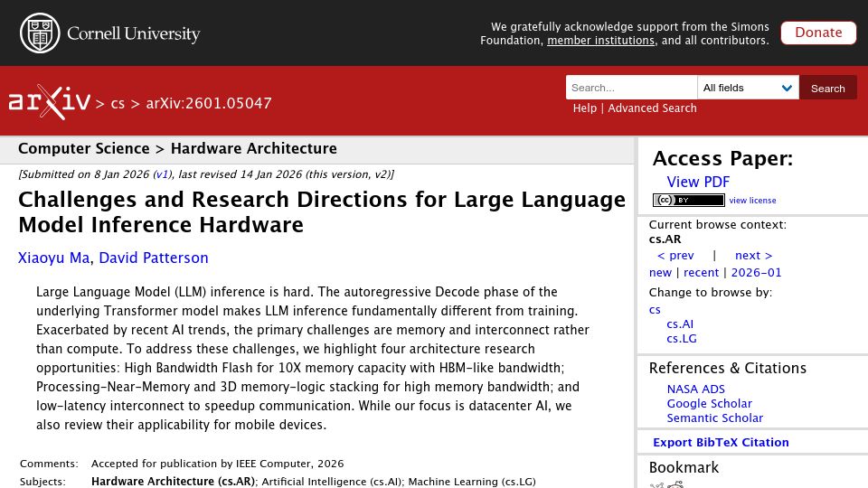868x488 pixels.
Task: Click the Cornell University seal logo
Action: click(40, 33)
